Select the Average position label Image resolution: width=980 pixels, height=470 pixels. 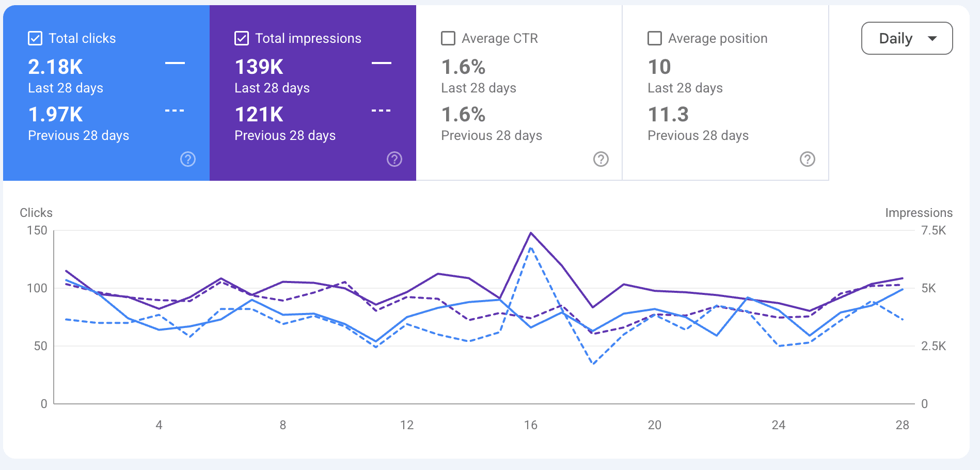(x=718, y=38)
